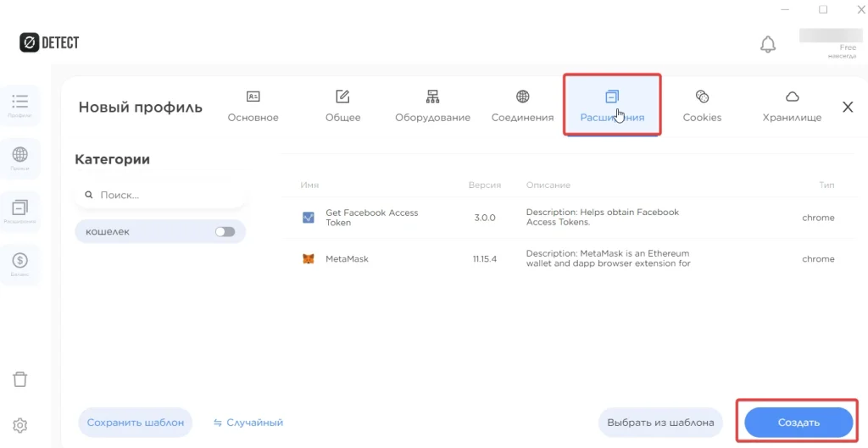Click the DETECT logo
Image resolution: width=868 pixels, height=448 pixels.
[x=49, y=42]
